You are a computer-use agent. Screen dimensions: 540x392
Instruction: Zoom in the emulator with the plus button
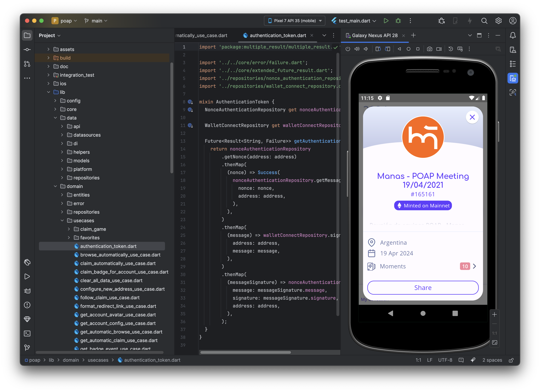(494, 314)
